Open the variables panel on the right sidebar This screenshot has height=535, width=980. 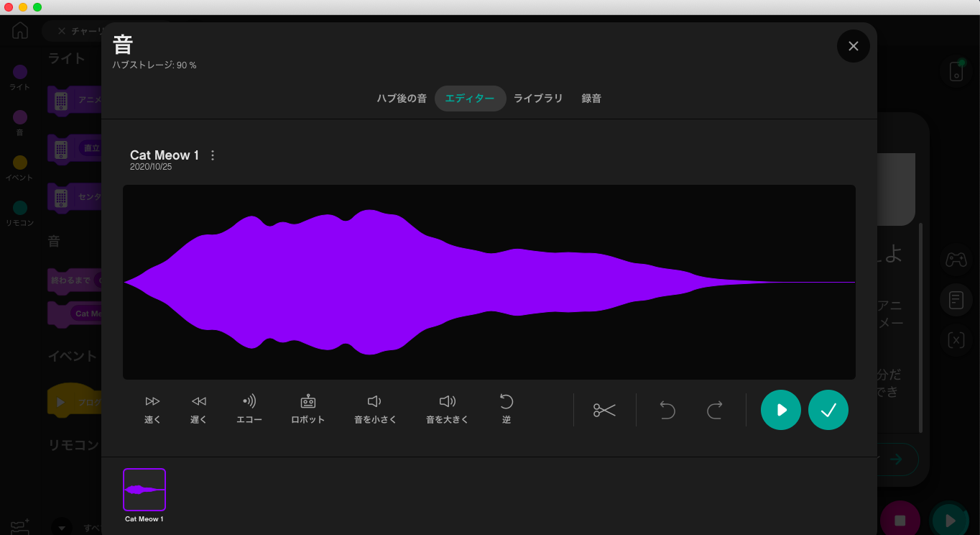tap(956, 340)
